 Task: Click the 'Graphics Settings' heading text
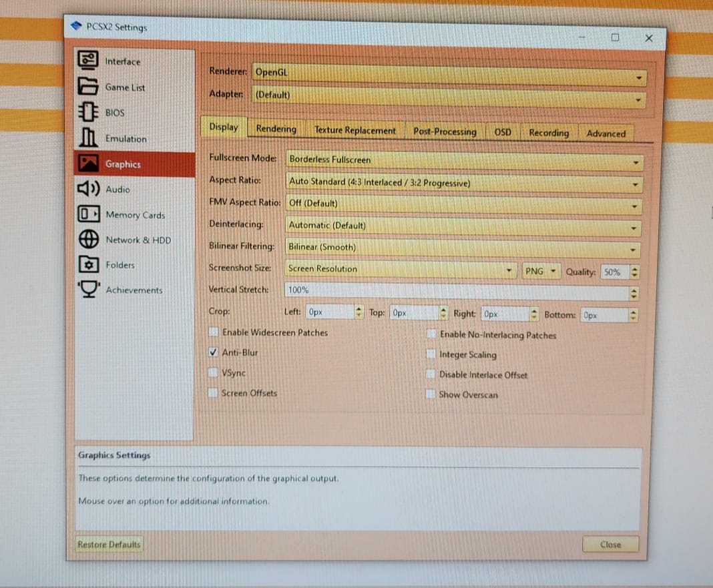tap(114, 455)
